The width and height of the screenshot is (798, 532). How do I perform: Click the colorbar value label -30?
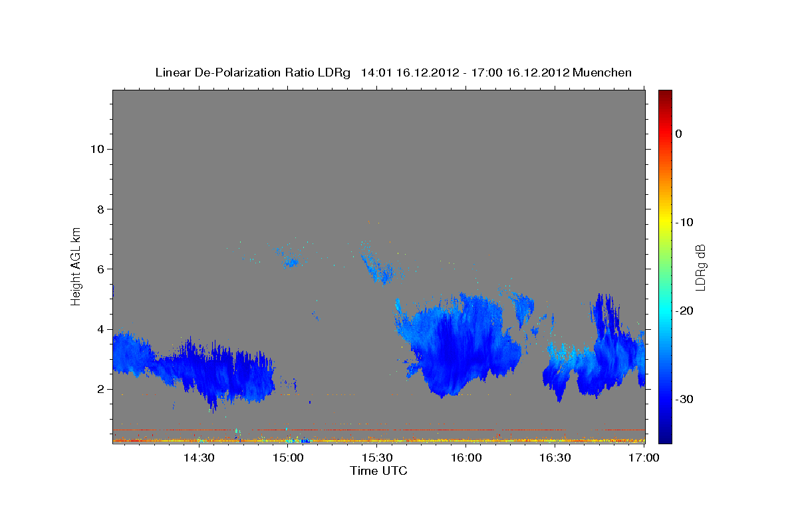click(x=684, y=399)
